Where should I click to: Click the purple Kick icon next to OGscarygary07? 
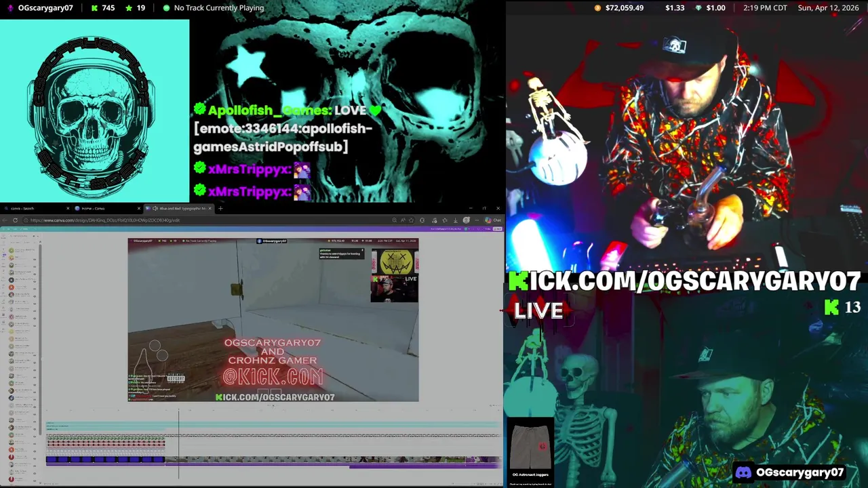tap(10, 8)
